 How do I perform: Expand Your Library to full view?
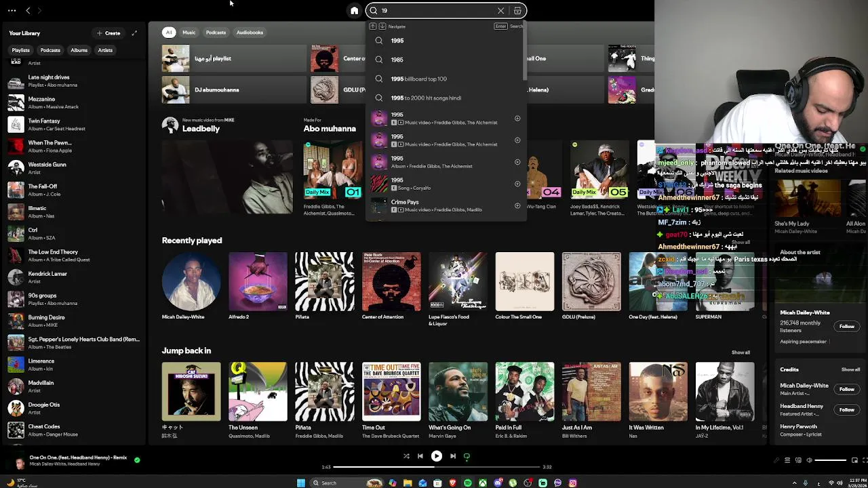(134, 33)
